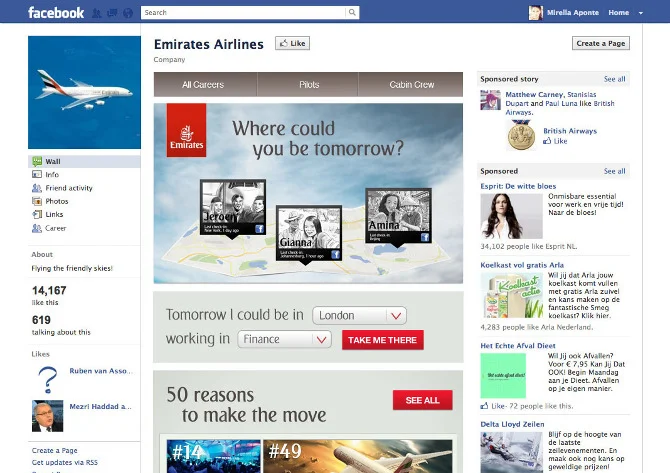Click the Career icon in sidebar
670x473 pixels.
click(x=37, y=228)
